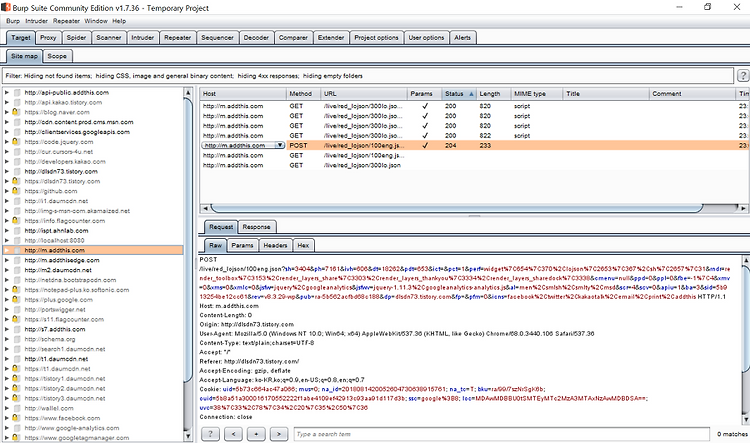Open the Help menu
The height and width of the screenshot is (443, 750).
click(x=119, y=21)
